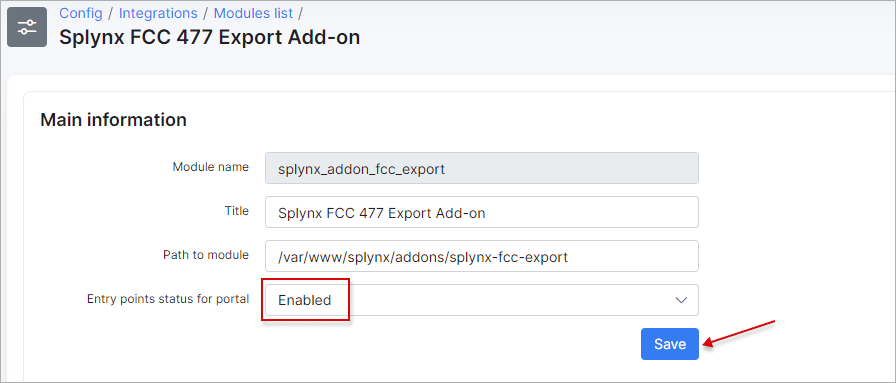Click the Main information section heading
This screenshot has width=896, height=383.
[113, 120]
